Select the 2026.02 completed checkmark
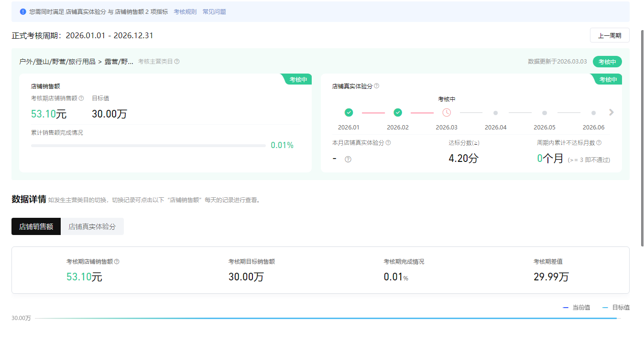The width and height of the screenshot is (644, 342). click(398, 113)
